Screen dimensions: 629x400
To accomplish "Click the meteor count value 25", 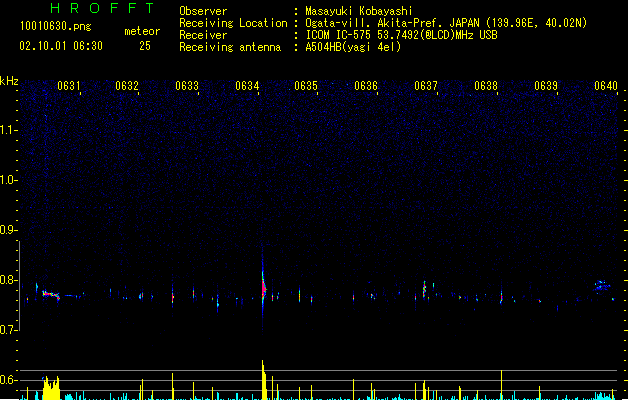I will pos(145,46).
